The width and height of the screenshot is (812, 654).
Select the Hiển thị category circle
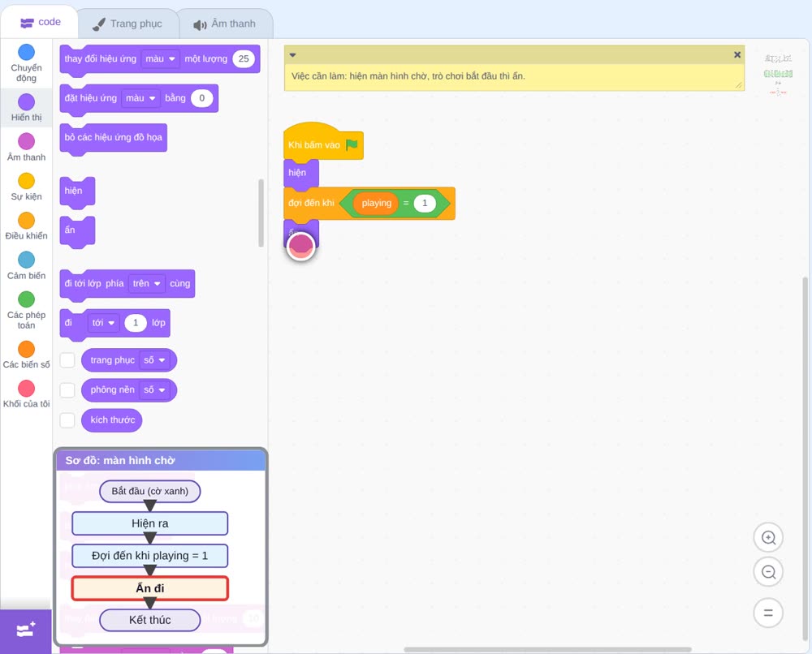pyautogui.click(x=26, y=102)
